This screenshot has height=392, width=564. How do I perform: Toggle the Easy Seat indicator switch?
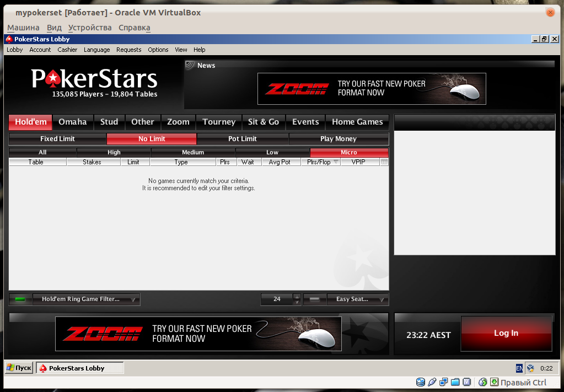(315, 299)
